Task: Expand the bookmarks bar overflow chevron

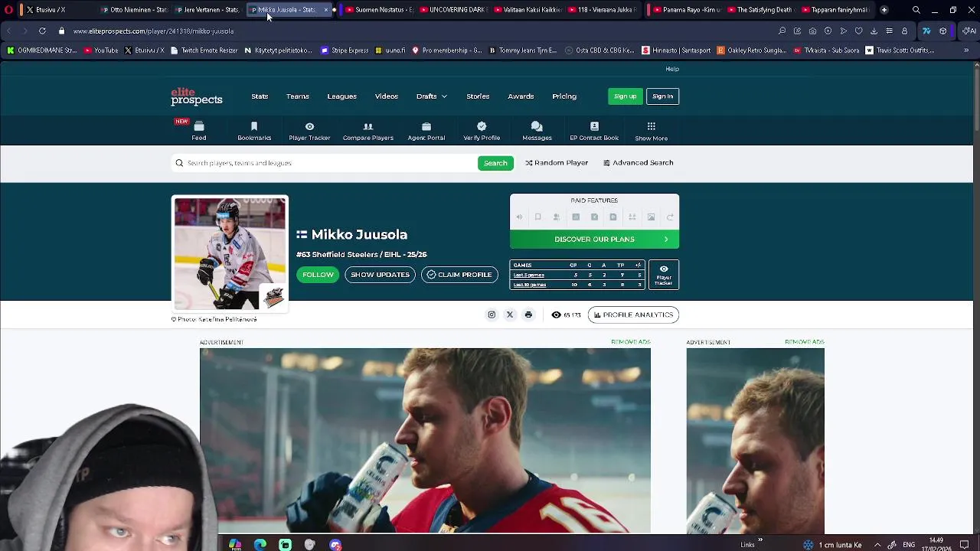Action: pyautogui.click(x=966, y=51)
